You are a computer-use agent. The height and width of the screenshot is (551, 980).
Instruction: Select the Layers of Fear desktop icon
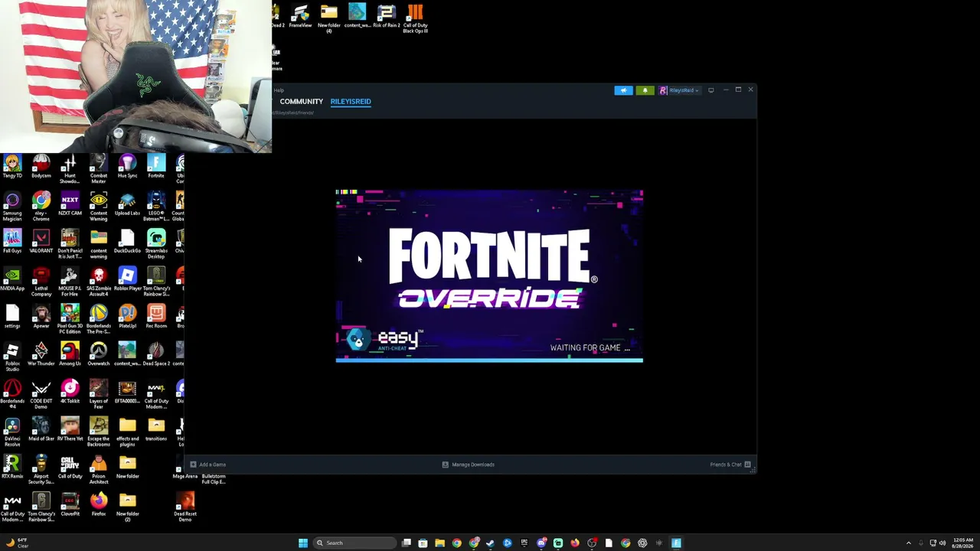click(x=99, y=394)
